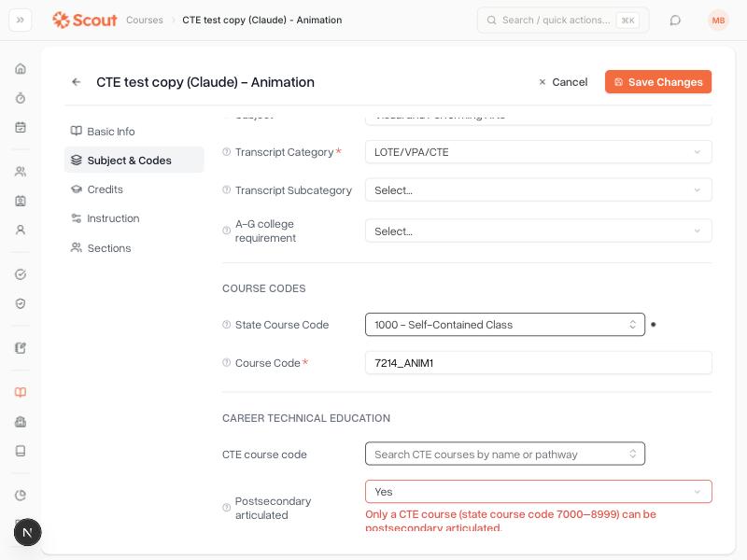Click the shield checkmark sidebar icon
This screenshot has height=560, width=747.
(21, 304)
